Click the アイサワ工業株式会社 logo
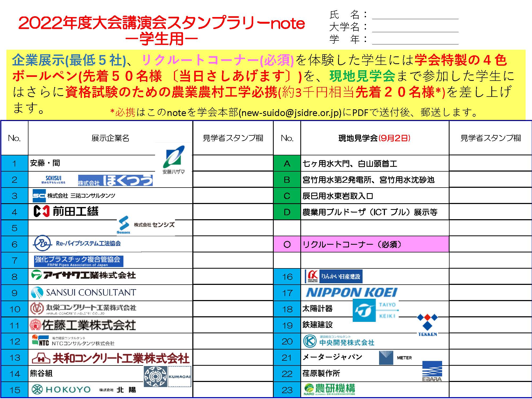532x399 pixels. pos(84,275)
